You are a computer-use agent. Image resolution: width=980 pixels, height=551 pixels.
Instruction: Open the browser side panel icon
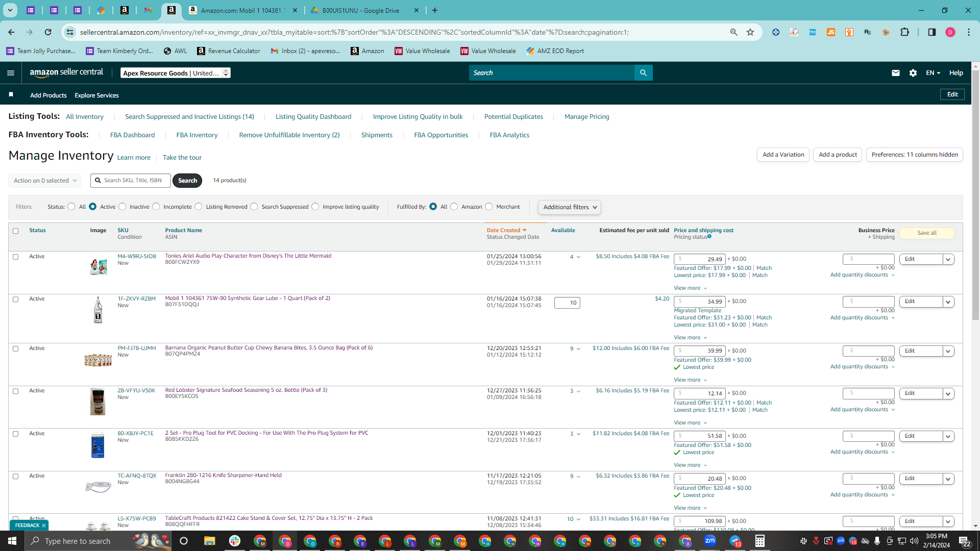click(932, 32)
